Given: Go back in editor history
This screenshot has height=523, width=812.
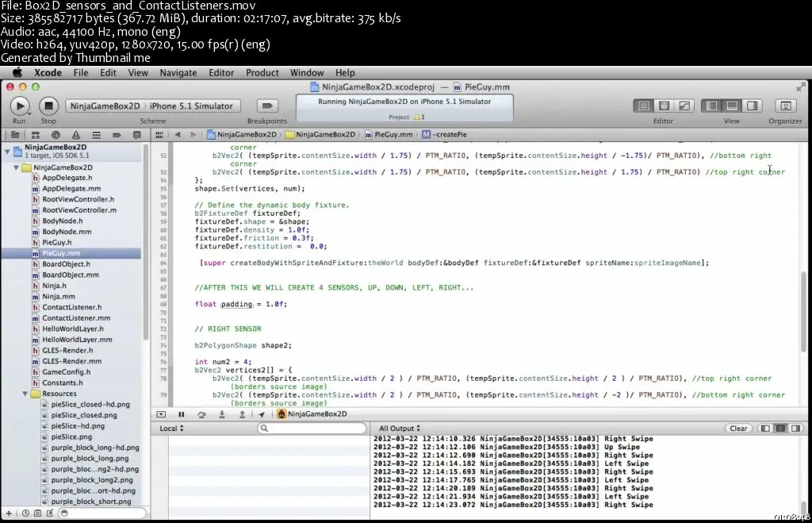Looking at the screenshot, I should click(x=178, y=135).
